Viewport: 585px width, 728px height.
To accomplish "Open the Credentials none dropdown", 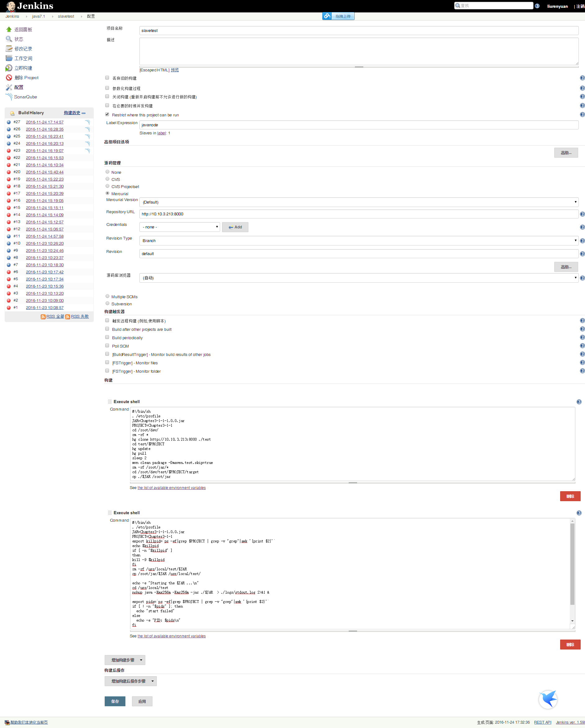I will (180, 227).
